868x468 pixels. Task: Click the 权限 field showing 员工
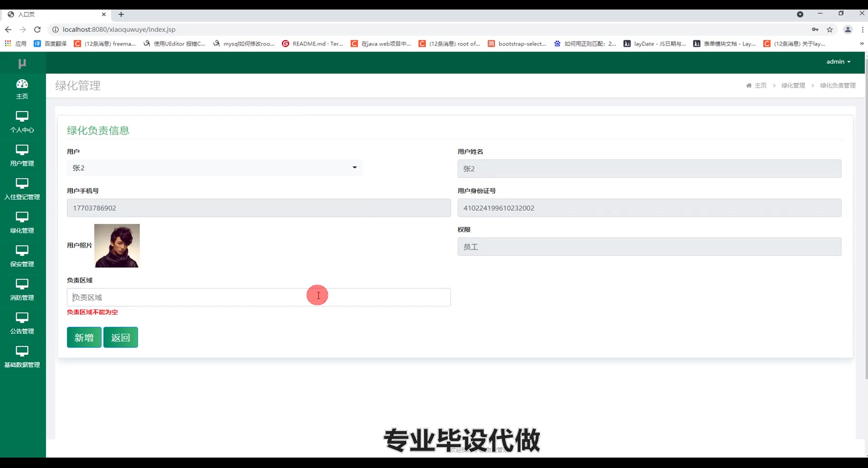(x=649, y=247)
